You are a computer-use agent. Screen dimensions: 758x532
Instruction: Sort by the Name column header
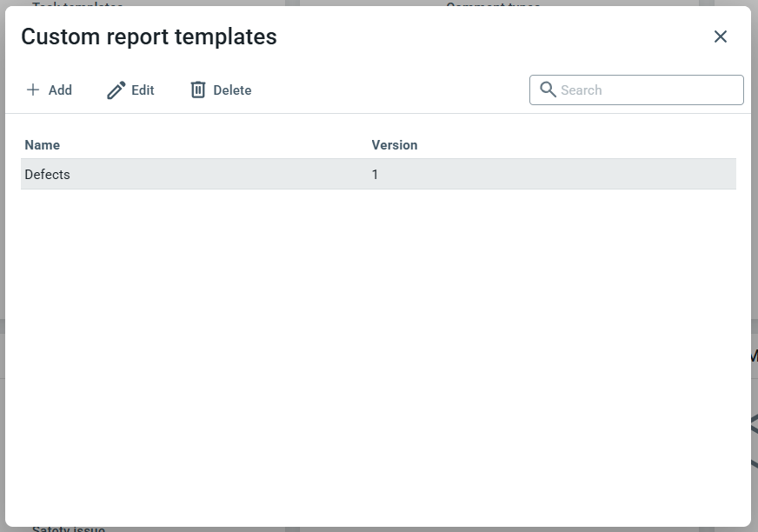(x=43, y=145)
